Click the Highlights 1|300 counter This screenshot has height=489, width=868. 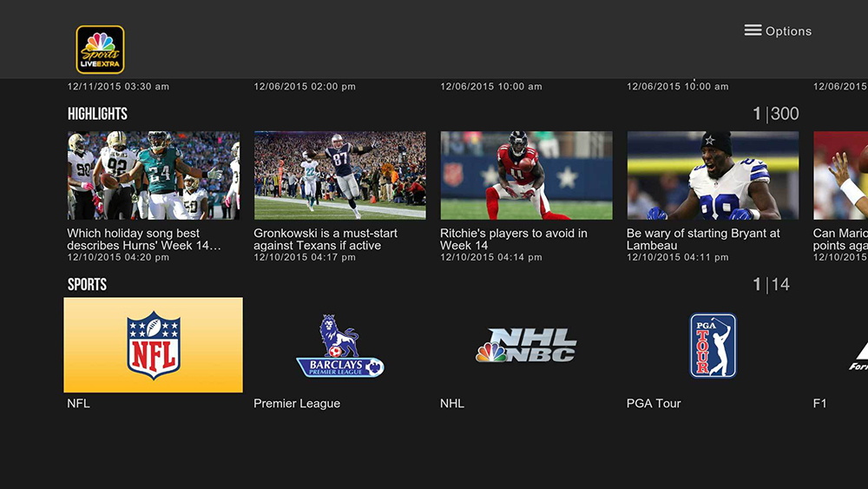pos(775,114)
